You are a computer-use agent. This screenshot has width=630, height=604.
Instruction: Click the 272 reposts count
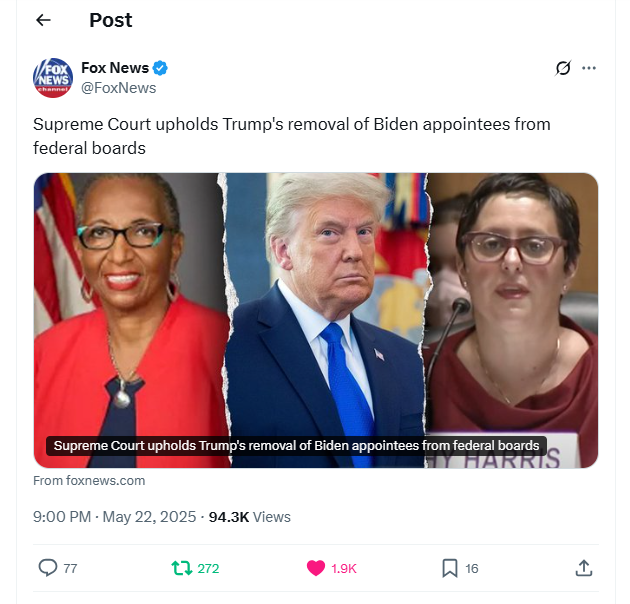tap(208, 569)
